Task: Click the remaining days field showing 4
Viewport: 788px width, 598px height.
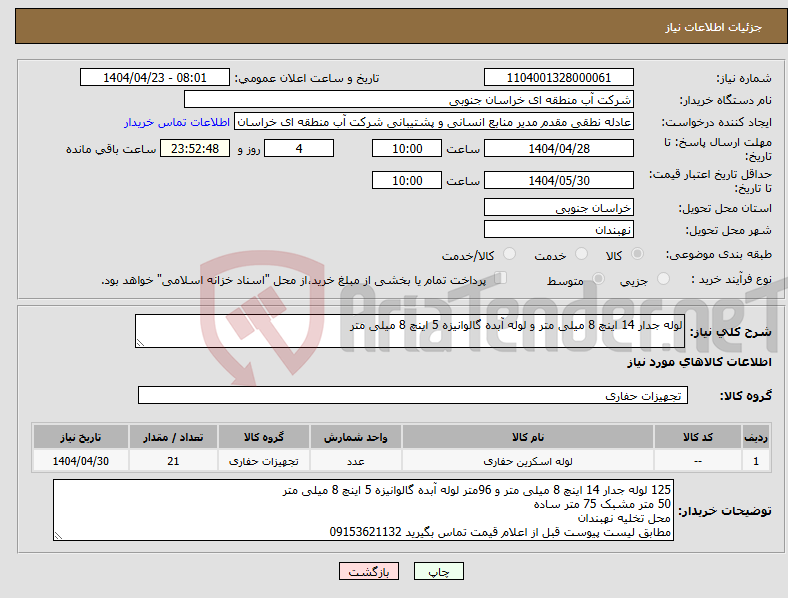Action: [299, 149]
